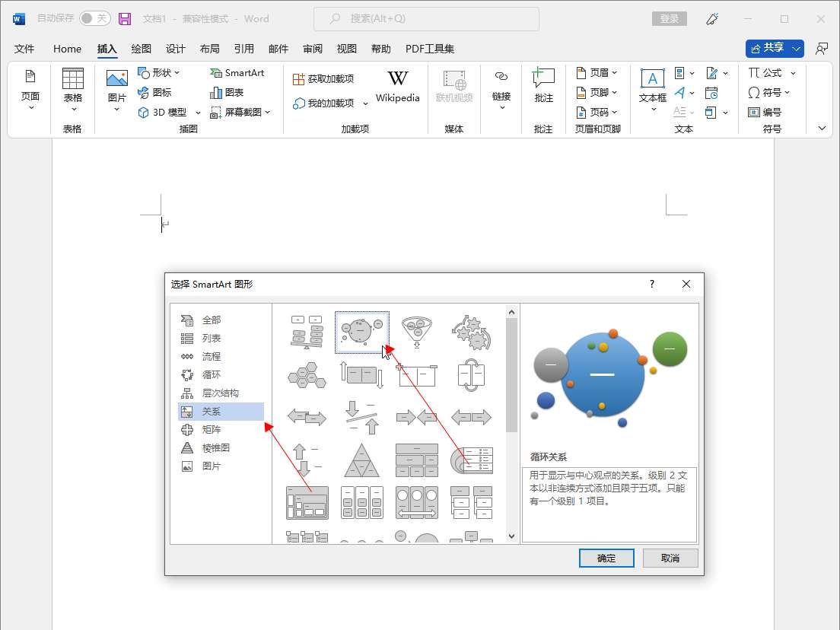Click the 图片 picture icon
The height and width of the screenshot is (630, 840).
point(116,79)
